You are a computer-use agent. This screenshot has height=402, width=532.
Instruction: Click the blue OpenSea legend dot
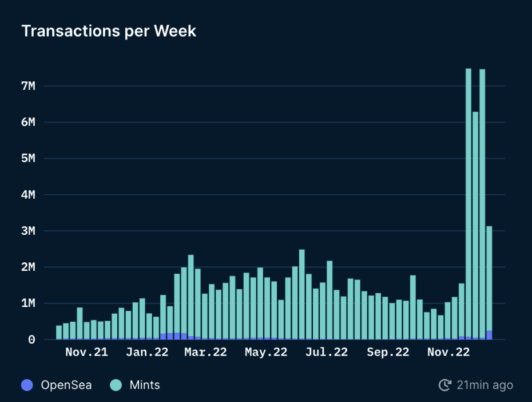[26, 385]
